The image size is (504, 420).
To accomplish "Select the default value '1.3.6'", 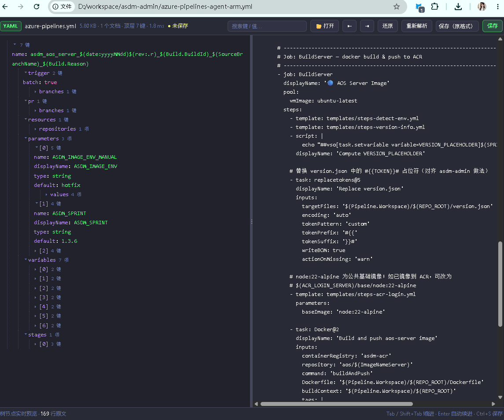I will click(70, 241).
